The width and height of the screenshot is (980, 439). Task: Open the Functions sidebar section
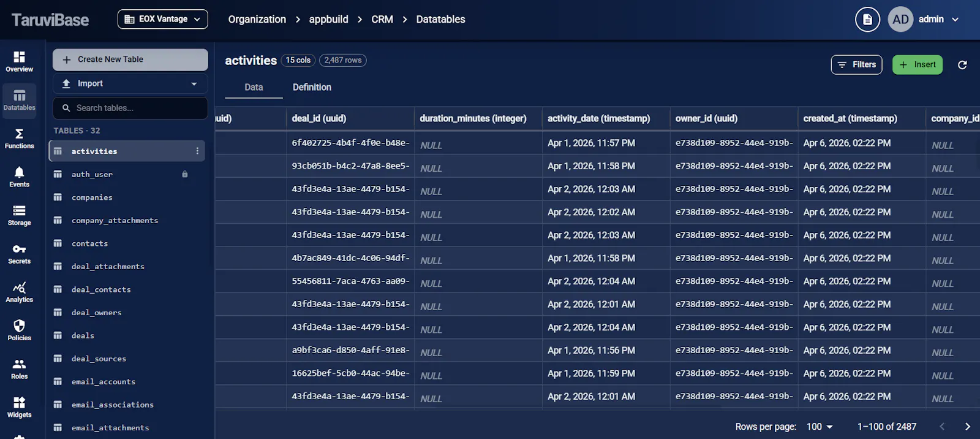pyautogui.click(x=20, y=139)
